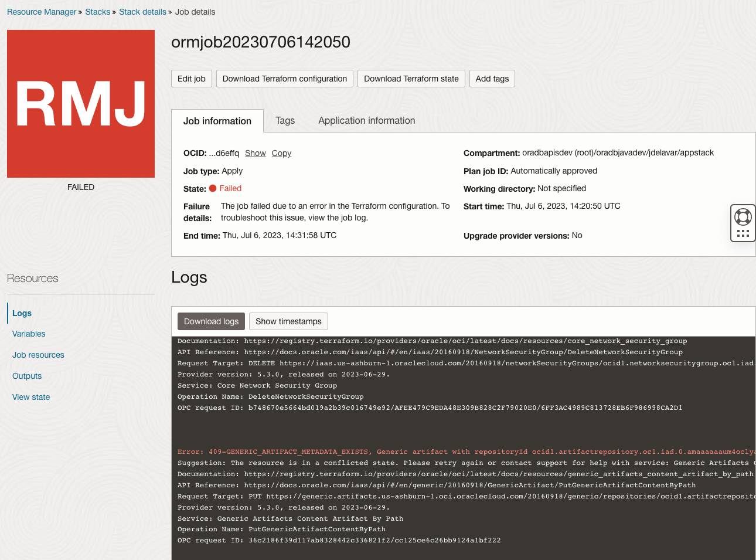Open the help lifebuoy icon

(x=743, y=217)
